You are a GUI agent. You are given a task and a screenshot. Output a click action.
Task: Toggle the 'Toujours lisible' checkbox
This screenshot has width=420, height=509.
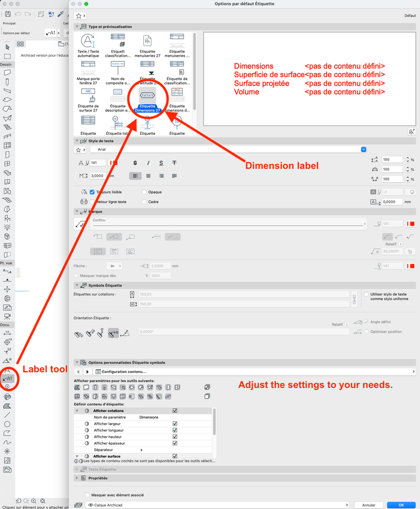coord(92,192)
